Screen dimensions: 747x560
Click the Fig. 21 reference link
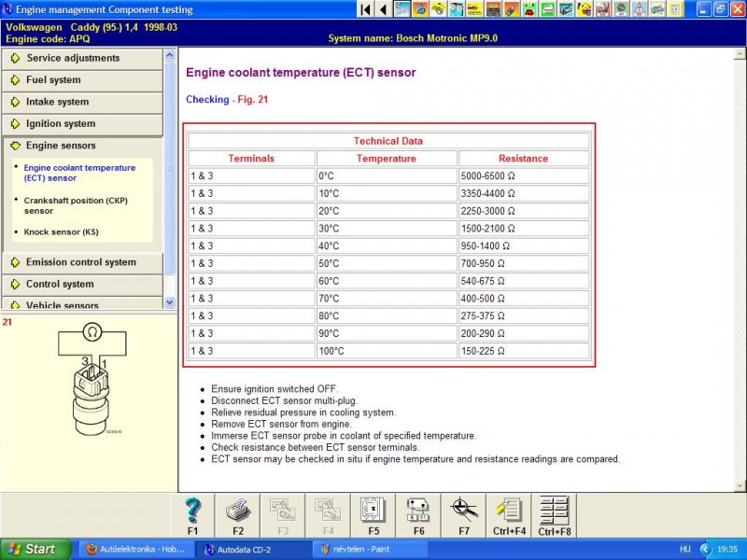[252, 100]
